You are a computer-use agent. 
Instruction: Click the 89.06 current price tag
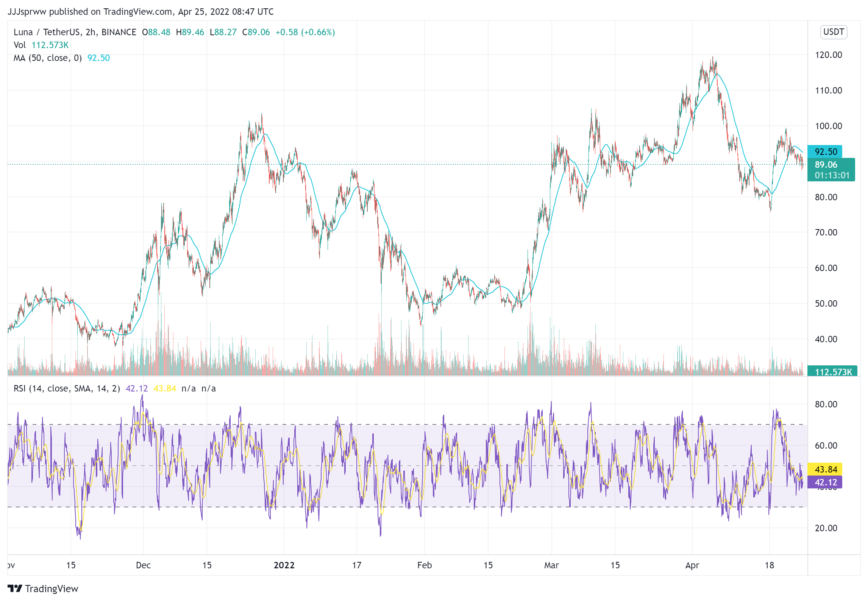[x=831, y=170]
